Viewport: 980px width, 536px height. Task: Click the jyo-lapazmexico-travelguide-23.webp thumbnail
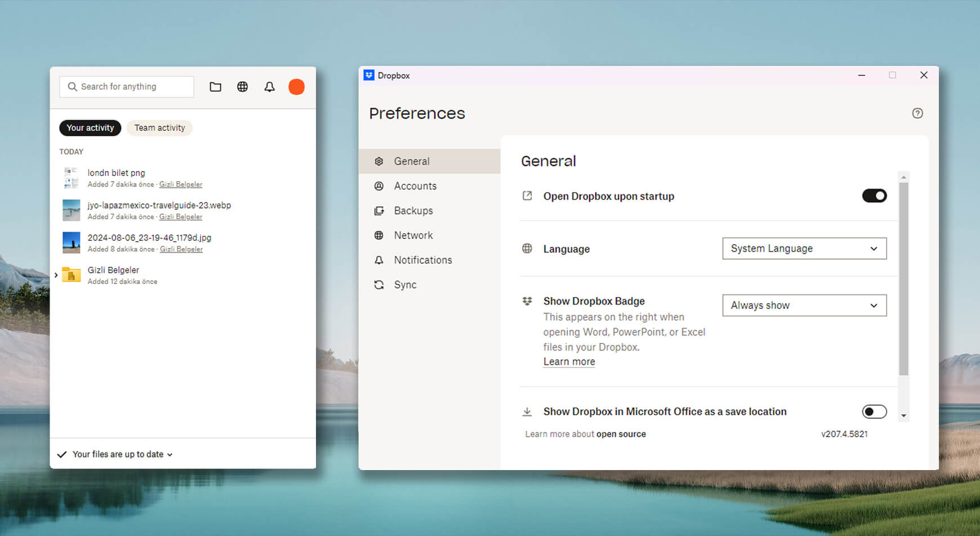[72, 210]
